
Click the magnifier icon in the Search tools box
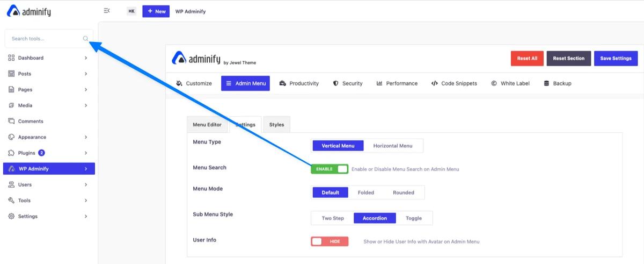tap(85, 39)
